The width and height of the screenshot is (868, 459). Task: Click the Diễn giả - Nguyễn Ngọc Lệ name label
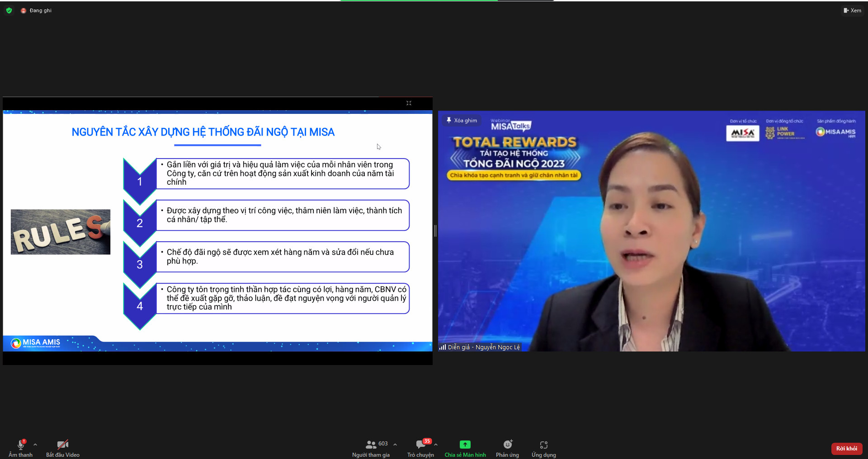click(484, 347)
